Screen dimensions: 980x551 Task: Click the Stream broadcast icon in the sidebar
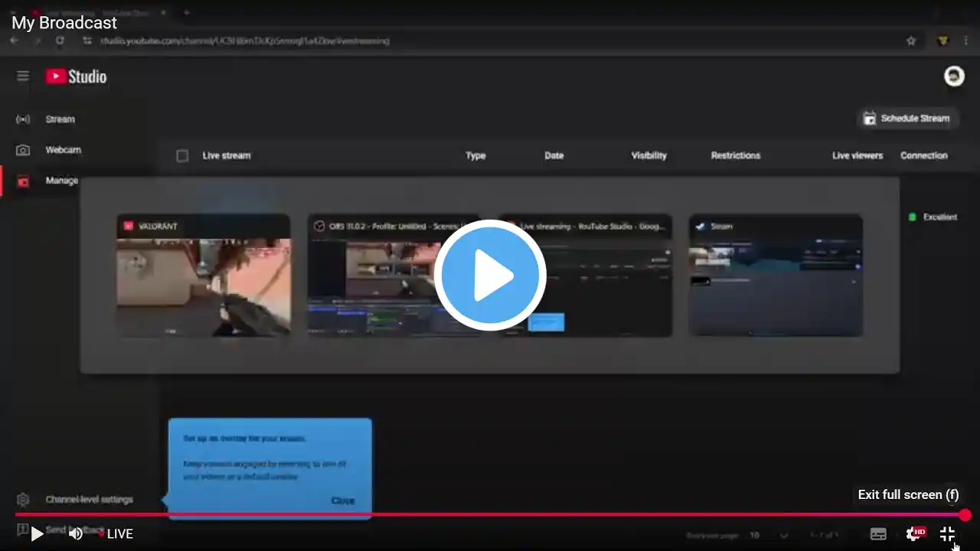coord(23,119)
